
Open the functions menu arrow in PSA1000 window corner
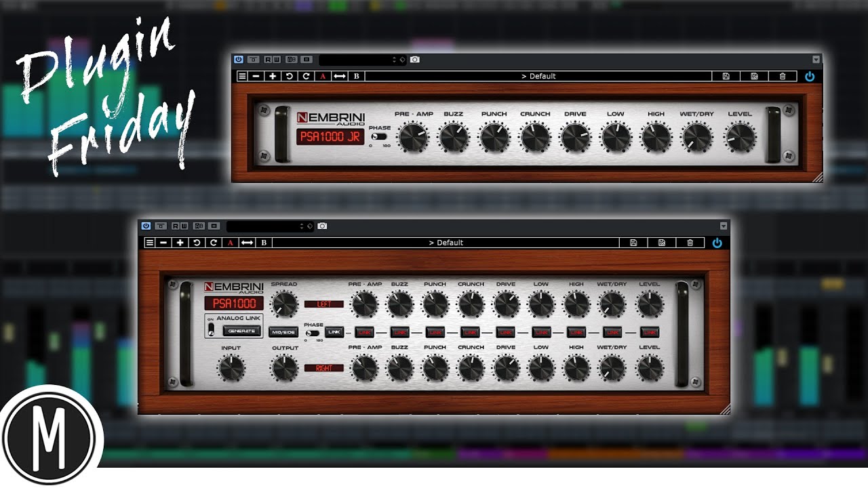click(724, 226)
